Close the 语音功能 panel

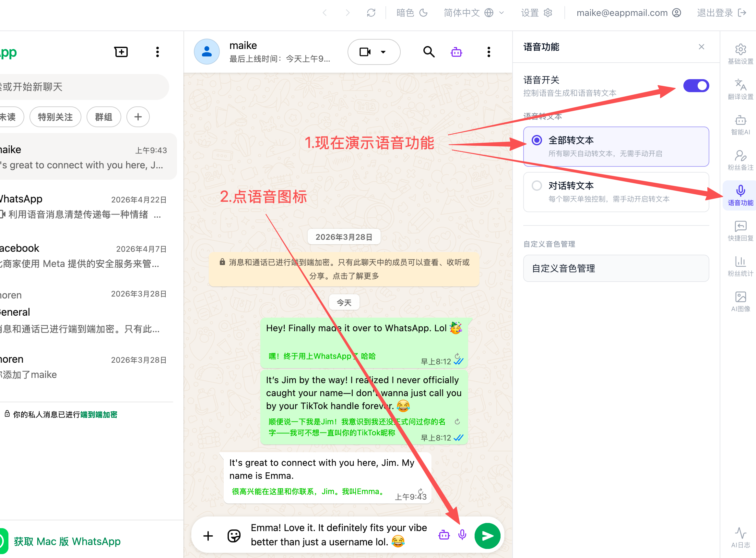pos(701,47)
